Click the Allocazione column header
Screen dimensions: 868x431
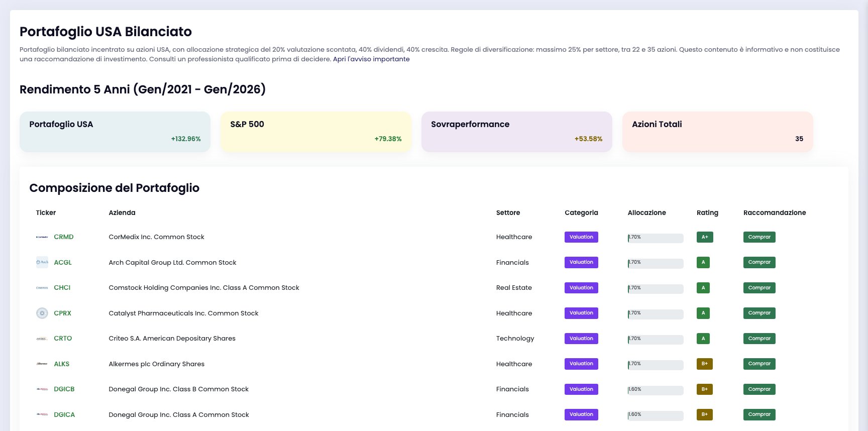tap(647, 213)
